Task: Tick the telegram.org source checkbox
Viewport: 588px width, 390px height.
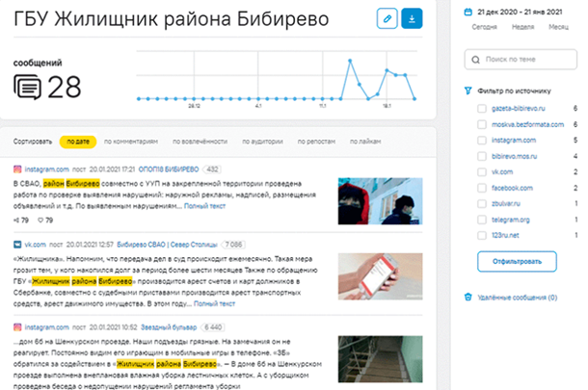Action: (481, 219)
